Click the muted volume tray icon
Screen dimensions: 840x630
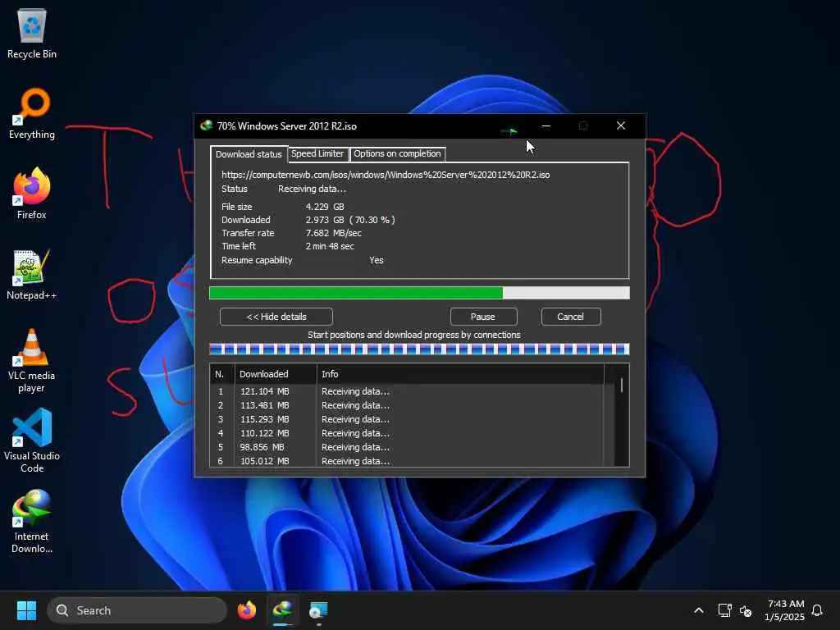click(746, 610)
